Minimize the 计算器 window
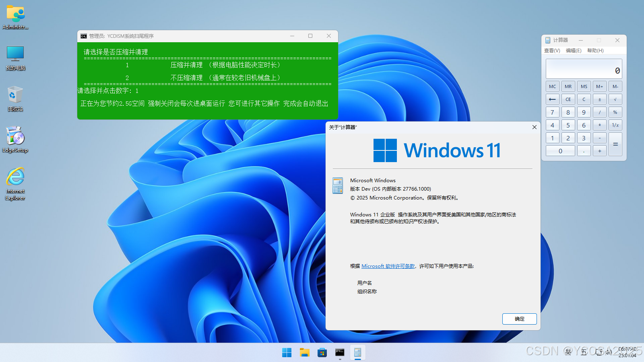 coord(581,40)
